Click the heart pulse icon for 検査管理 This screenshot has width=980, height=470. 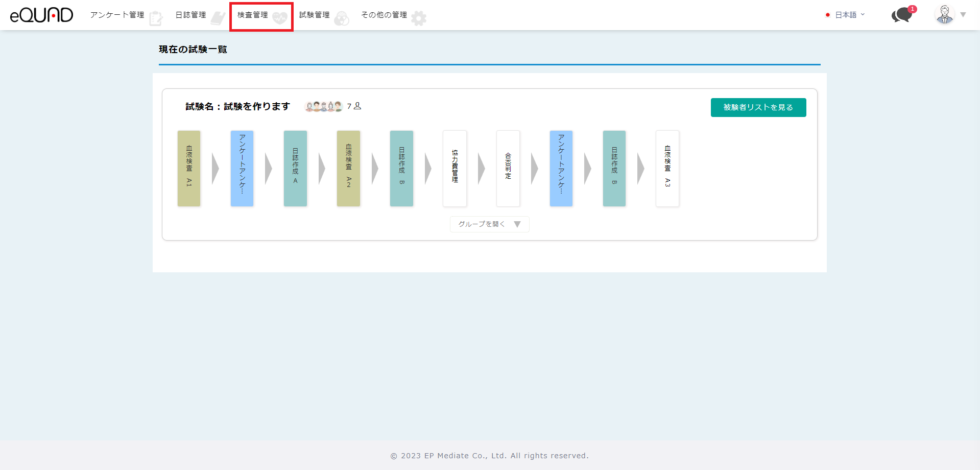pos(279,18)
